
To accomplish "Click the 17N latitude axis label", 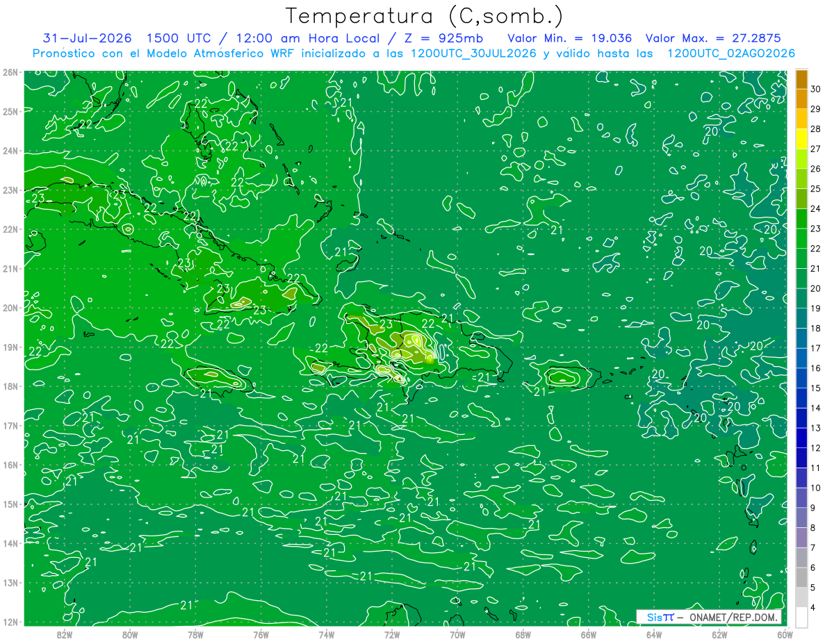I will [x=10, y=425].
